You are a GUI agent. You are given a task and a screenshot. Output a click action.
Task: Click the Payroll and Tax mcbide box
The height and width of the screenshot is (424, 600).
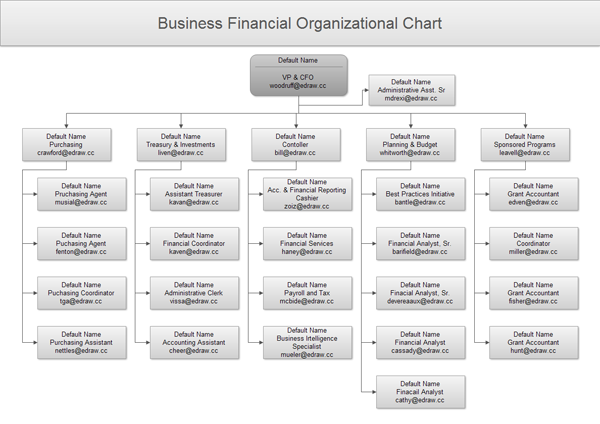308,292
